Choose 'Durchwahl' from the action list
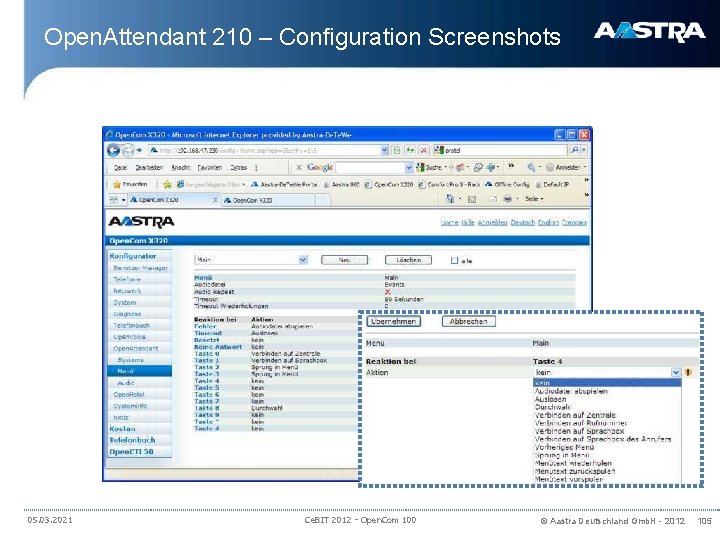This screenshot has width=720, height=540. (x=553, y=407)
